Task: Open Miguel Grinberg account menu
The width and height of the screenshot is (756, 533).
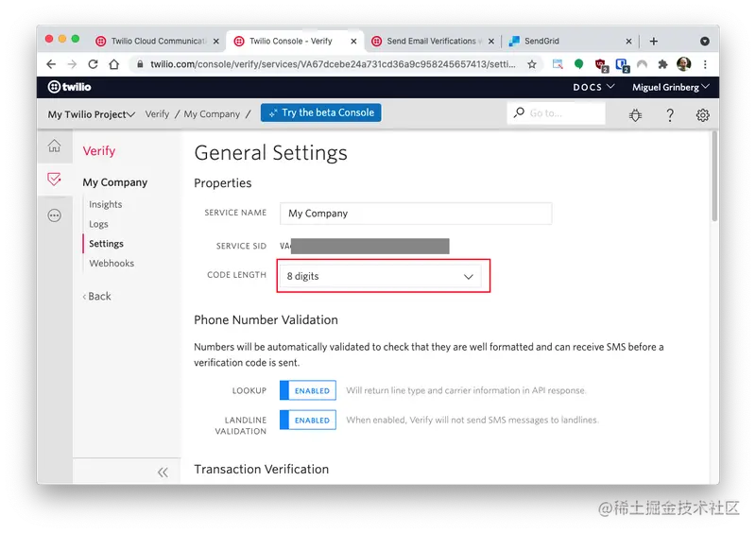Action: pos(670,87)
